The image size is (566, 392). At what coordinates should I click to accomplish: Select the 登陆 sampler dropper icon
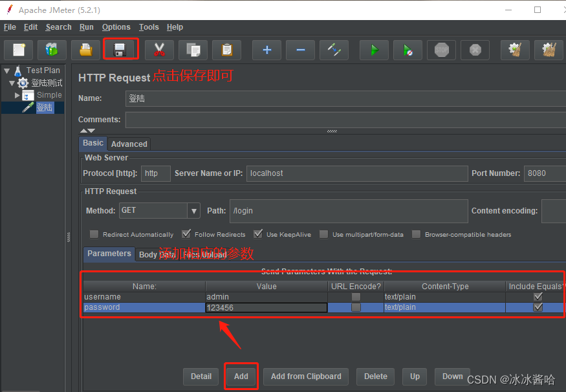28,107
